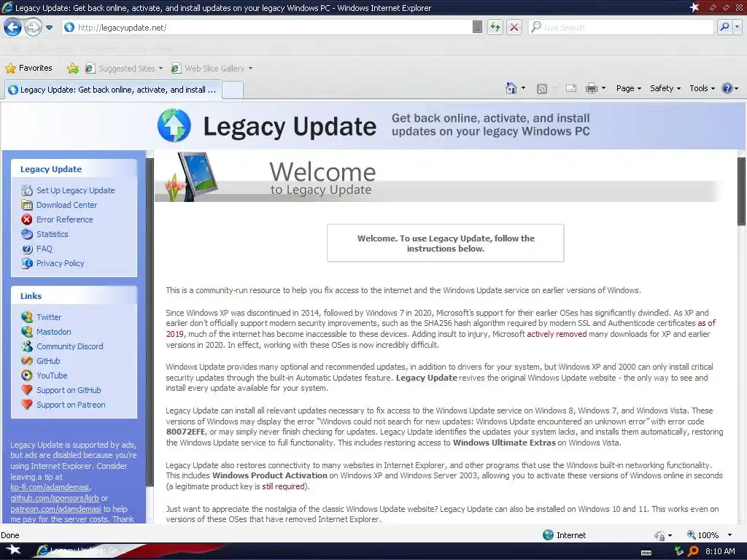Open the Download Center link

(x=66, y=205)
